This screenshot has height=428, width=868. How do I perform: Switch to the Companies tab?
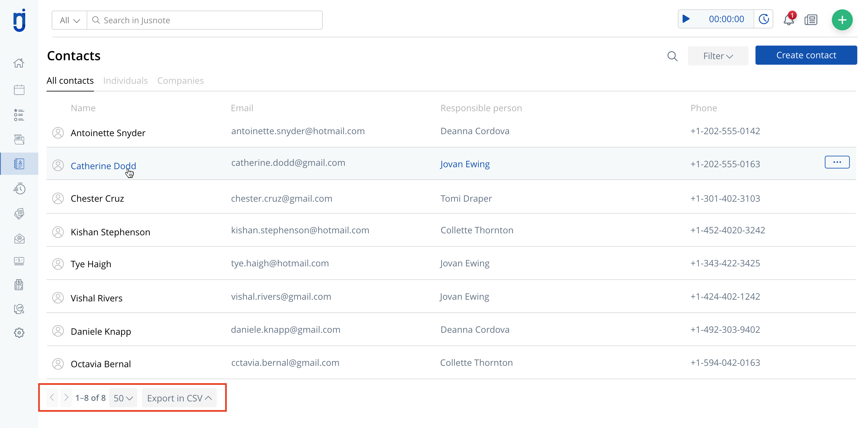pyautogui.click(x=181, y=81)
